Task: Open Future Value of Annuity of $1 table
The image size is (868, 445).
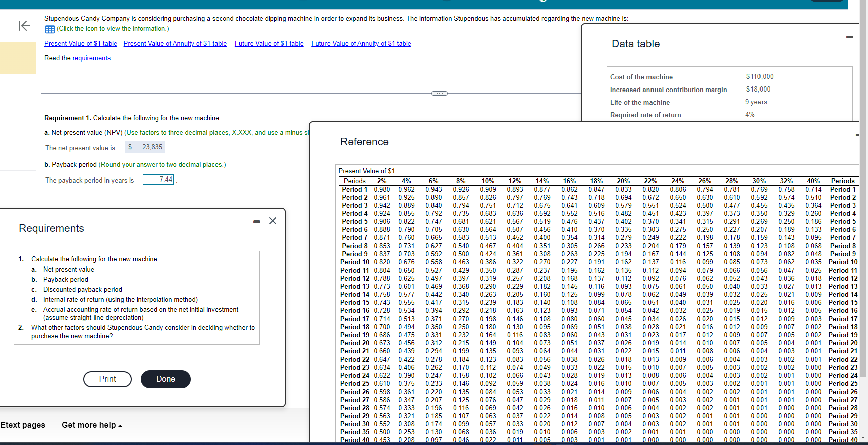Action: [x=361, y=44]
